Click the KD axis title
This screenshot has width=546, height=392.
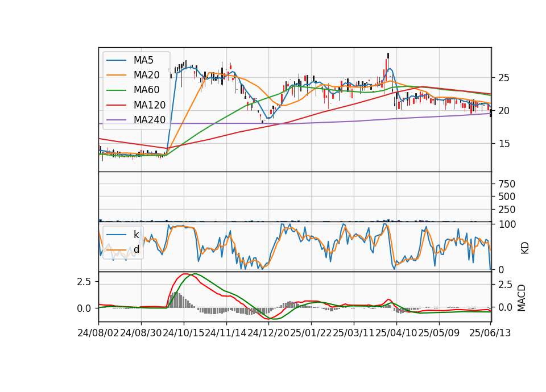[x=525, y=248]
